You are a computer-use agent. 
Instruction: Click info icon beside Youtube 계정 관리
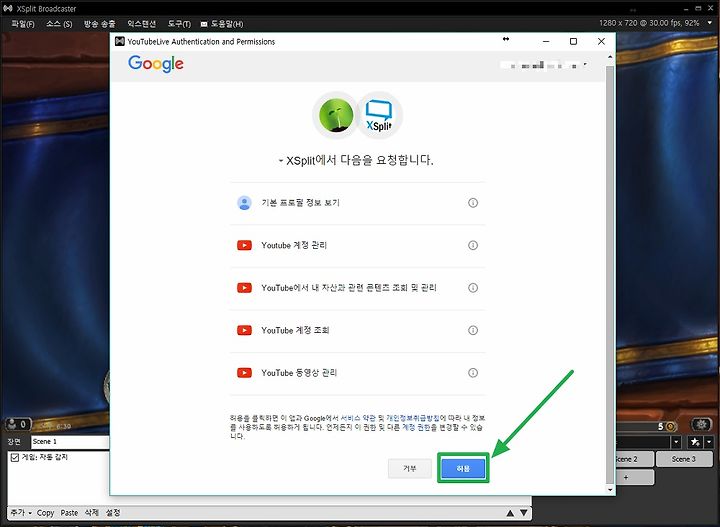click(x=472, y=245)
